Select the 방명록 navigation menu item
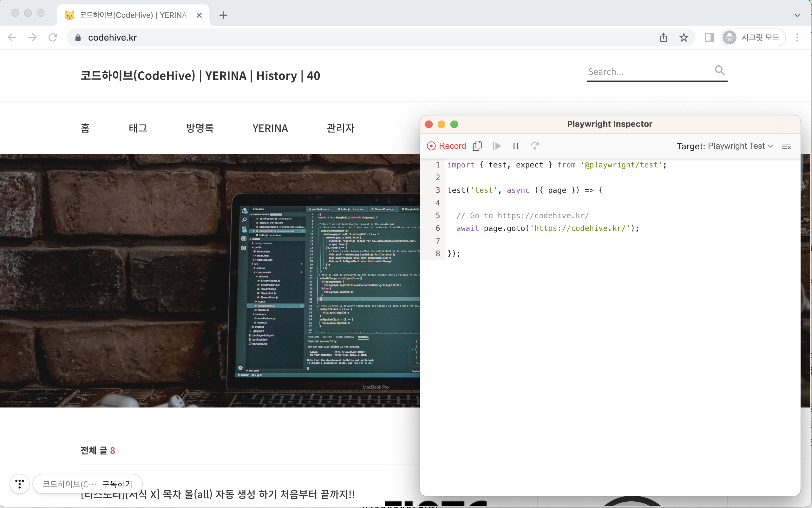This screenshot has height=508, width=812. click(x=200, y=128)
